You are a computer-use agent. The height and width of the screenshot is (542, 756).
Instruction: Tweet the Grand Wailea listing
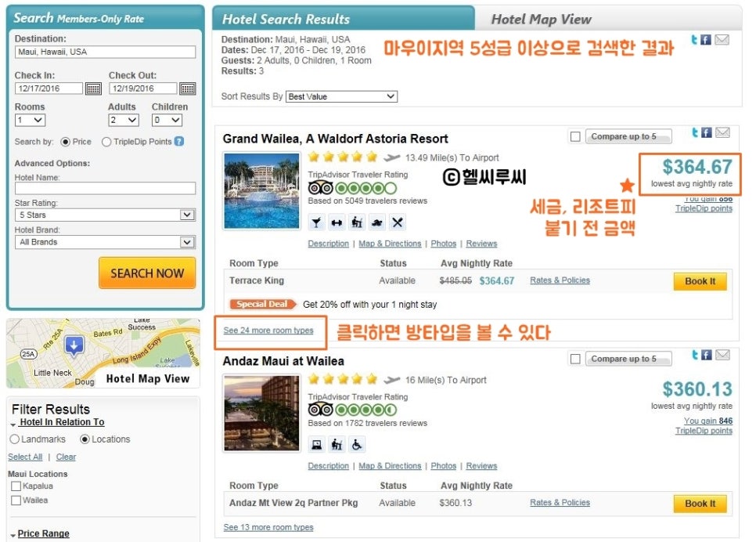pyautogui.click(x=695, y=132)
